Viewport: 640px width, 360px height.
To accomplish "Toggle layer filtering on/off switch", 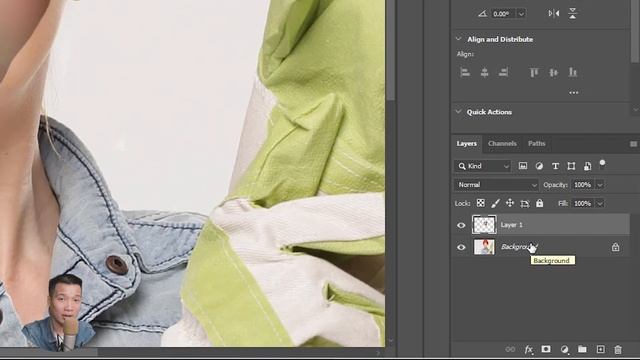I will (x=602, y=164).
